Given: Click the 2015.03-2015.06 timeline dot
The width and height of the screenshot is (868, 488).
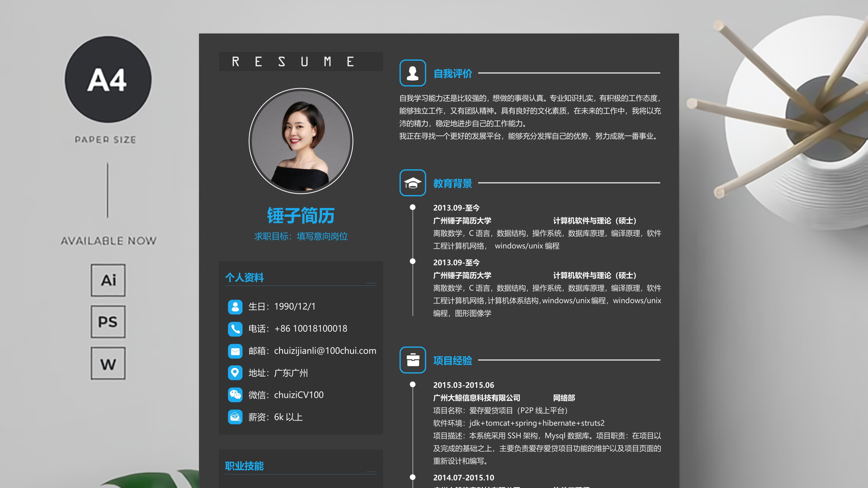Looking at the screenshot, I should [x=413, y=384].
